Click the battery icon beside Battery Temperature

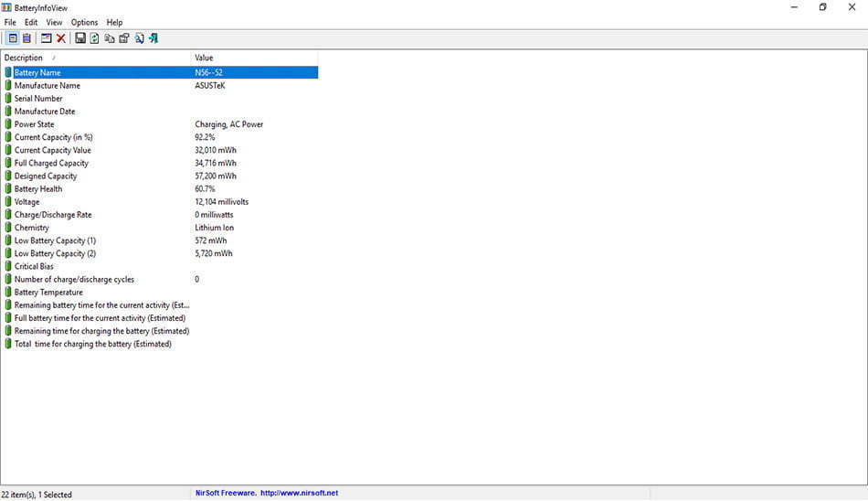pyautogui.click(x=7, y=292)
